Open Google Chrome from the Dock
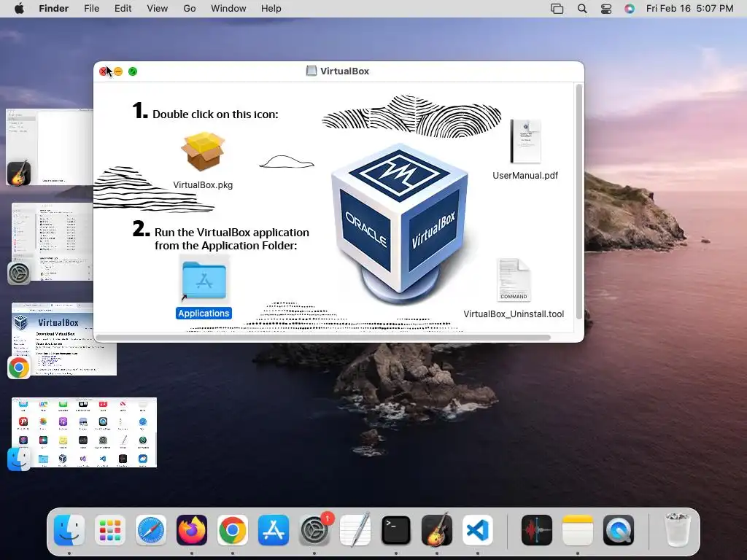Image resolution: width=747 pixels, height=560 pixels. pos(233,530)
